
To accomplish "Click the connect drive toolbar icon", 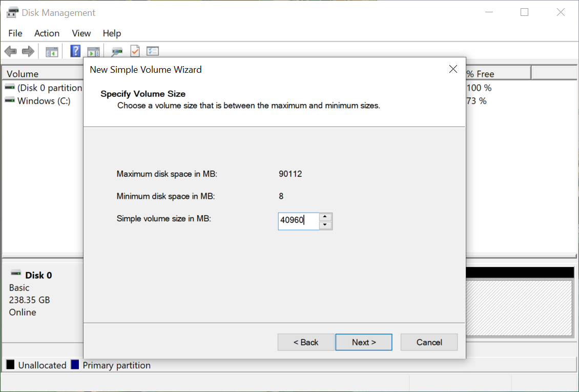I will tap(117, 52).
